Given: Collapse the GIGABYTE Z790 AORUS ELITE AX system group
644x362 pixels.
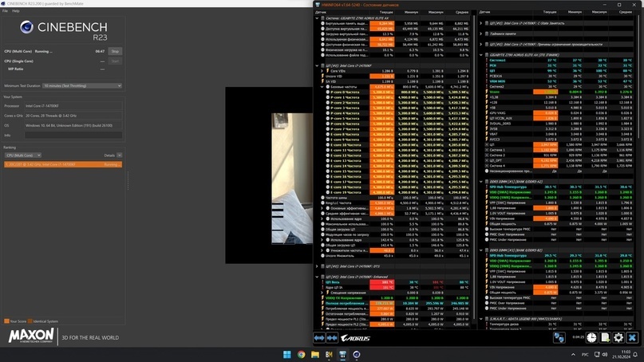Looking at the screenshot, I should pyautogui.click(x=317, y=18).
